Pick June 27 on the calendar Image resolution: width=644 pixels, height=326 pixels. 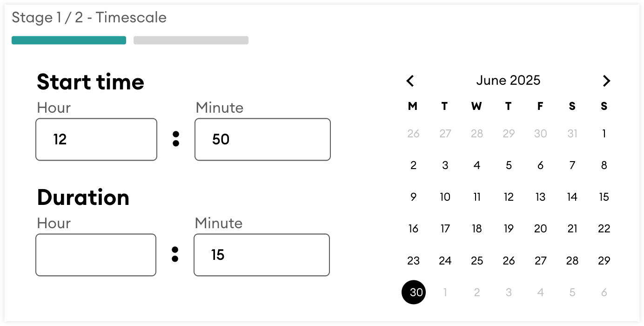[540, 261]
